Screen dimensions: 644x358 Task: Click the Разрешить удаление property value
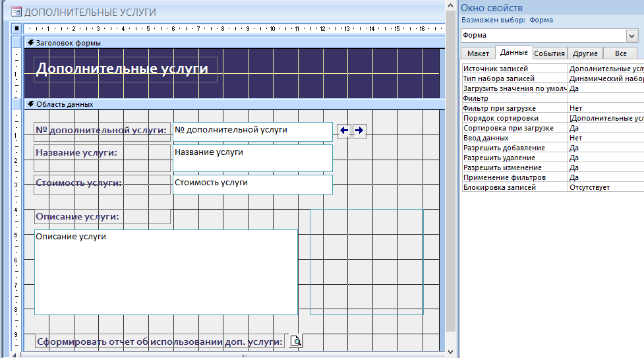[605, 158]
